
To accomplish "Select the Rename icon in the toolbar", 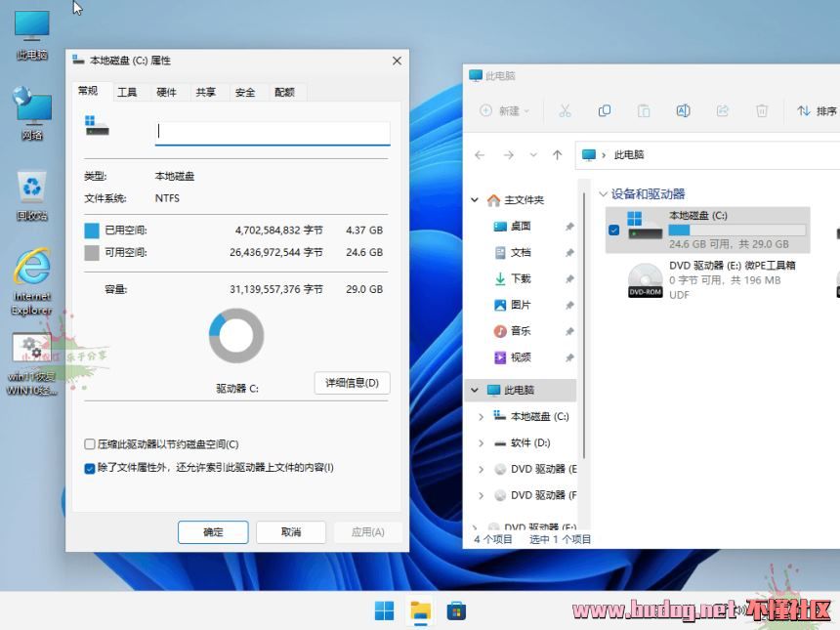I will [x=683, y=110].
